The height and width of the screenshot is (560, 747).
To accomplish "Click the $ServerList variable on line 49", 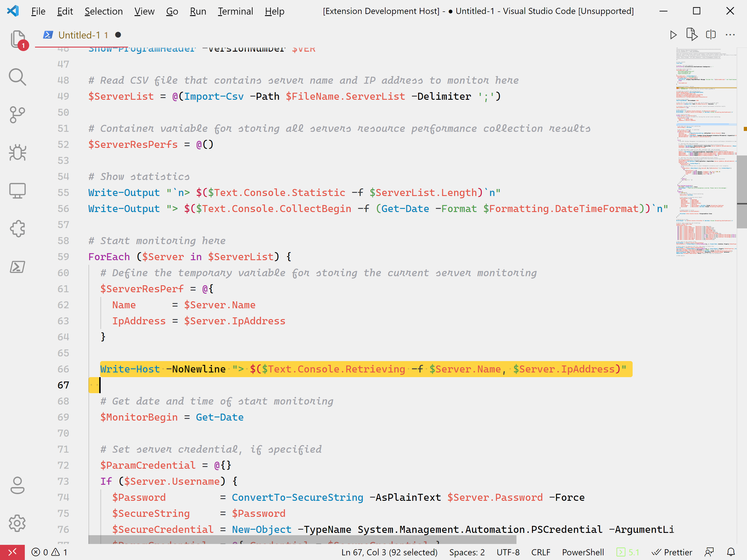I will click(x=121, y=97).
